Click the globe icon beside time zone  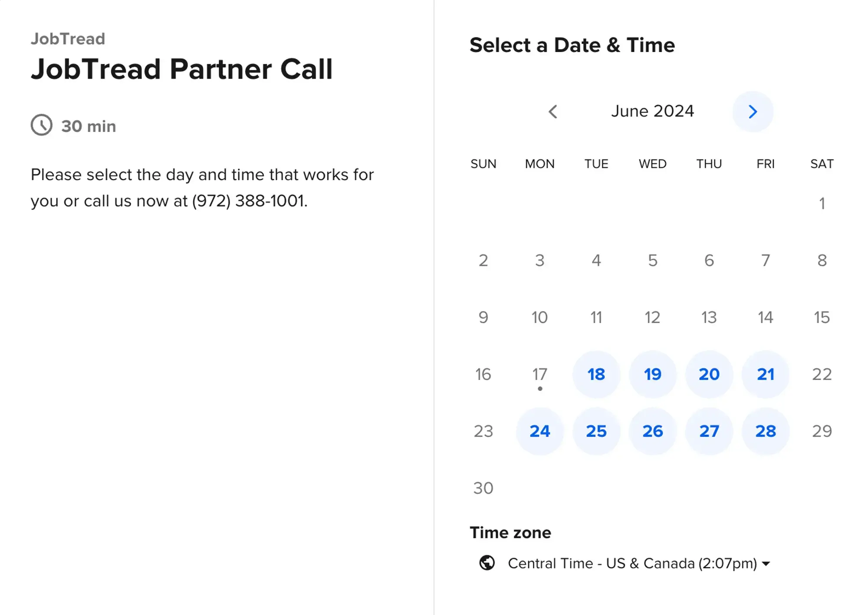click(487, 563)
